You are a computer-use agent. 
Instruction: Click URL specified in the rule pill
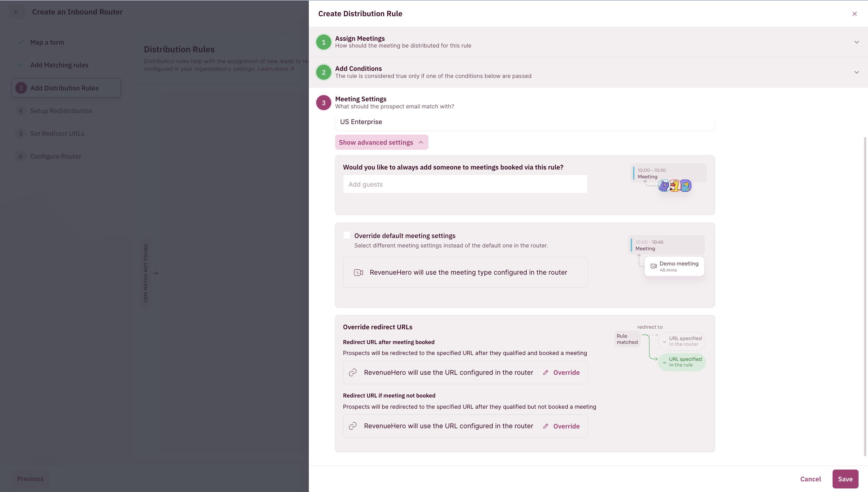pyautogui.click(x=682, y=362)
